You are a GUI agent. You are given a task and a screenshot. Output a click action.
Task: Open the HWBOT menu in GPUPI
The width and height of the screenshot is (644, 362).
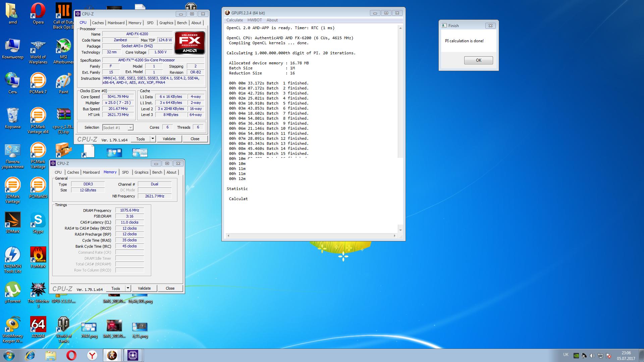(255, 20)
